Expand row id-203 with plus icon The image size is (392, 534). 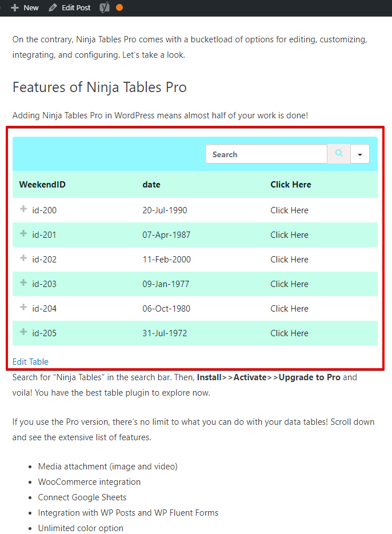[23, 282]
